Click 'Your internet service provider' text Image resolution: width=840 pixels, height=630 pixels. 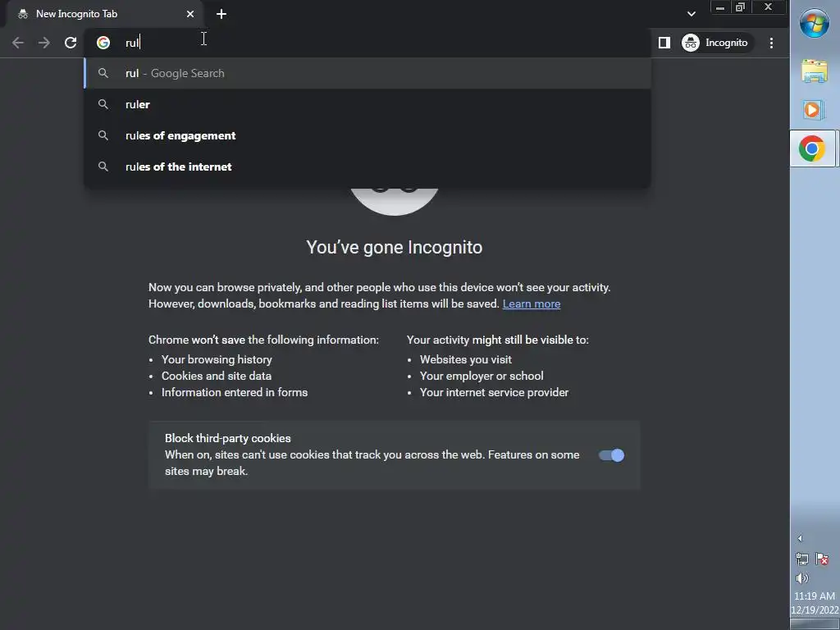coord(494,393)
